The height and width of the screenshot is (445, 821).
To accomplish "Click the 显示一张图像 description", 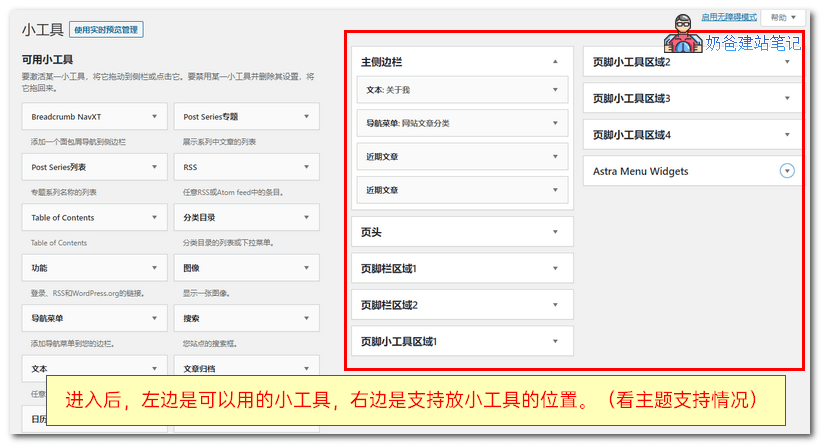I will tap(206, 293).
